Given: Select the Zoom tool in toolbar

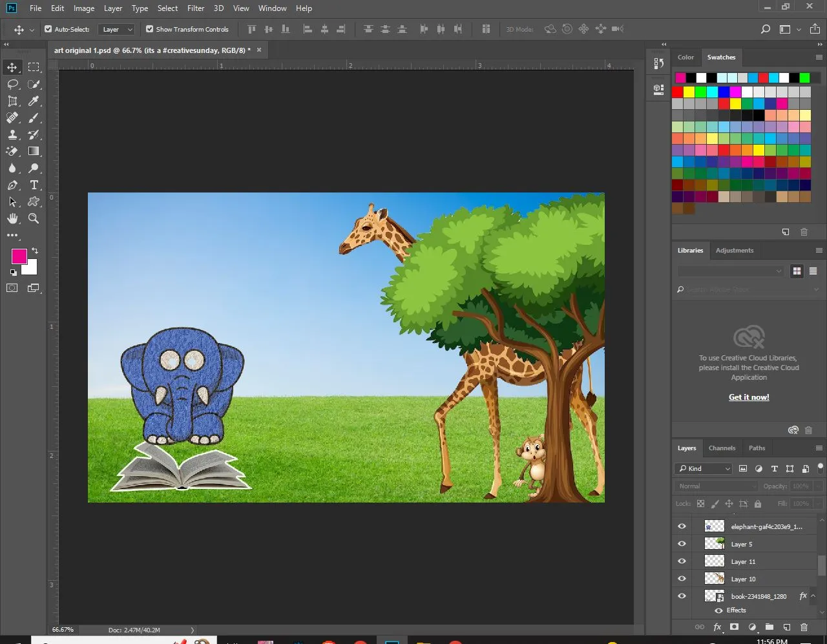Looking at the screenshot, I should coord(34,218).
